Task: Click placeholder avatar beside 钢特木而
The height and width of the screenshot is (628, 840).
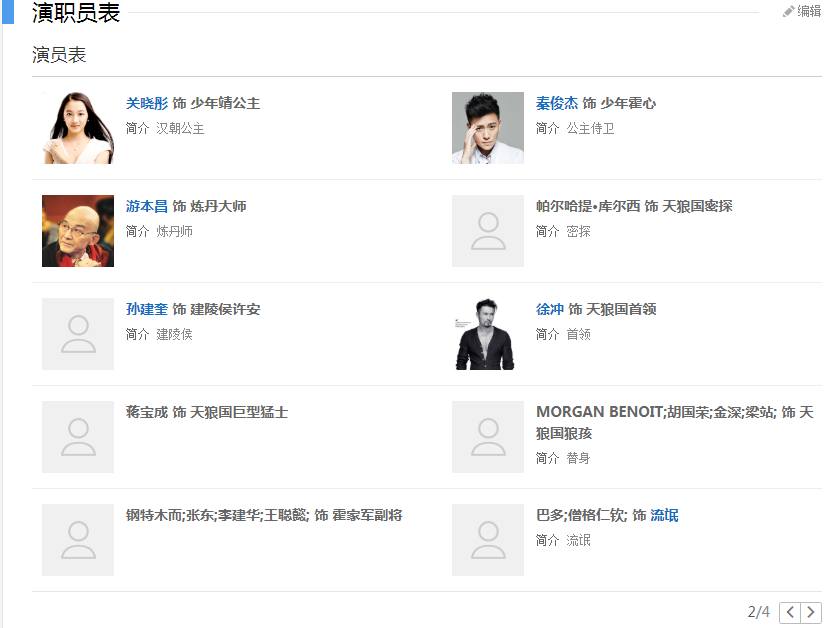Action: pos(78,540)
